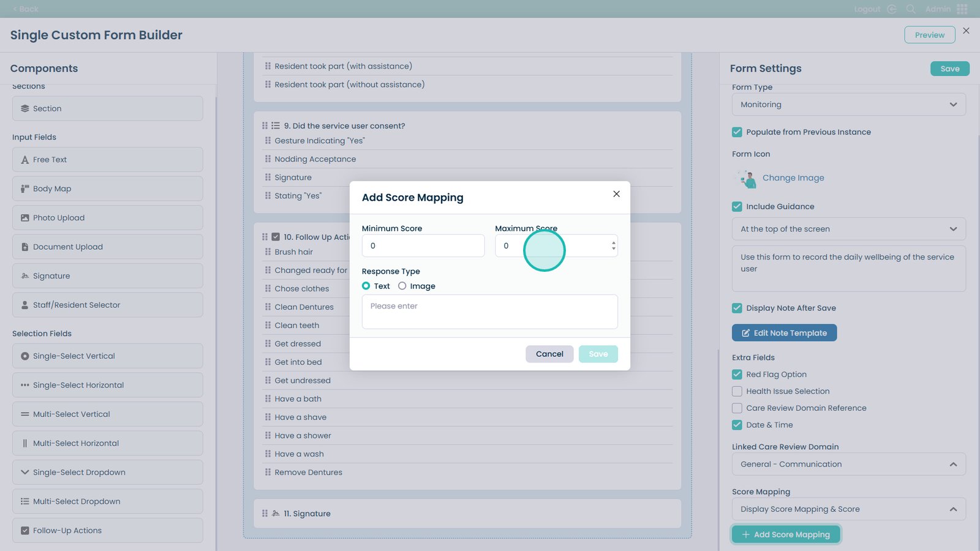This screenshot has width=980, height=551.
Task: Click the search magnifier icon in top bar
Action: [x=911, y=9]
